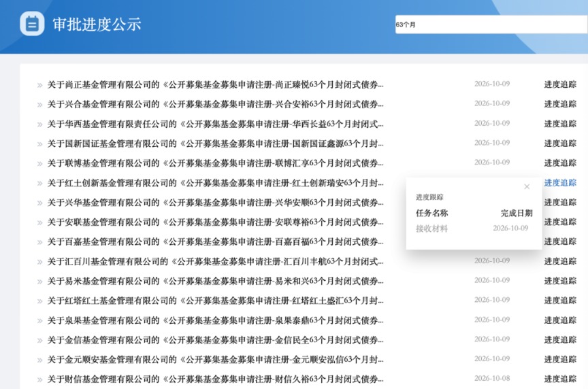
Task: Click the » arrow icon before 百嘉基金 row
Action: pos(39,243)
